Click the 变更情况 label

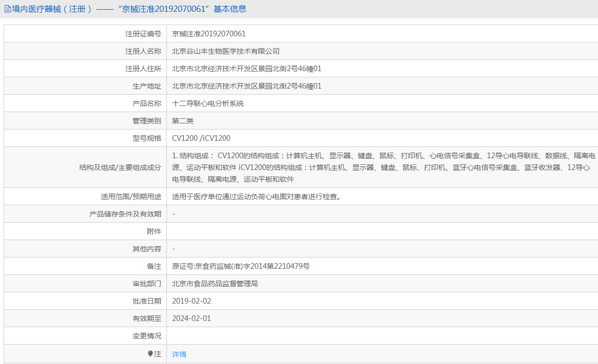147,336
